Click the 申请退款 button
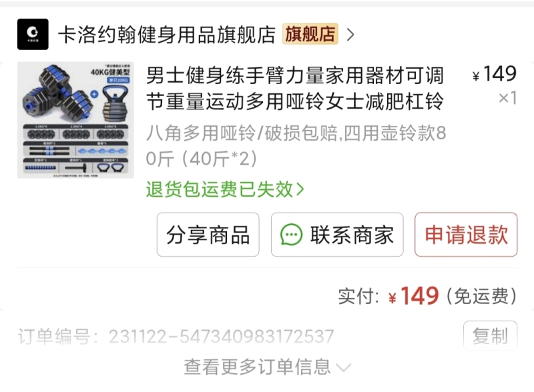The height and width of the screenshot is (392, 534). pos(466,235)
